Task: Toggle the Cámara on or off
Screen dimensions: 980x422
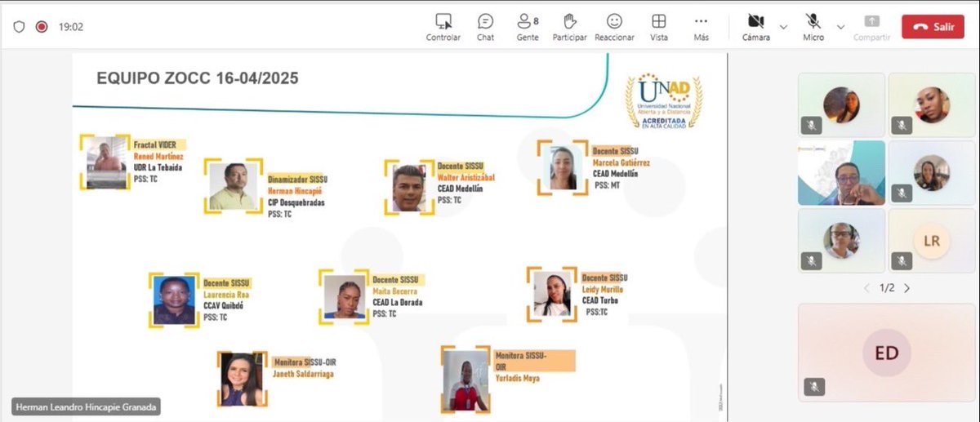Action: 755,27
